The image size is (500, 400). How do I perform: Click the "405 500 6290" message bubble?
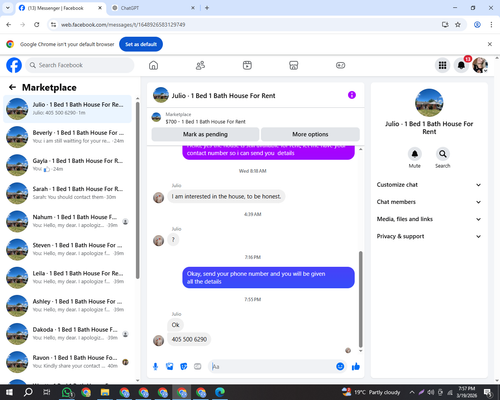click(189, 339)
